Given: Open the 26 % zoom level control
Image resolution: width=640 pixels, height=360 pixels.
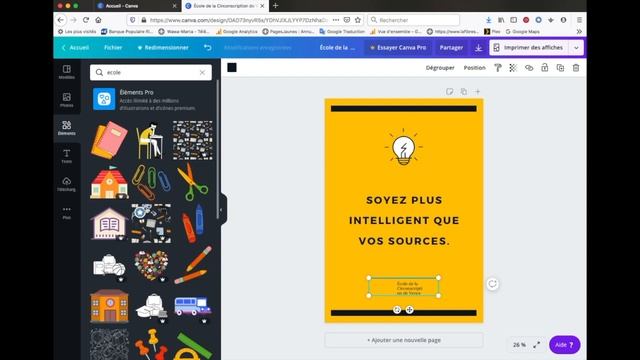Looking at the screenshot, I should (x=519, y=345).
